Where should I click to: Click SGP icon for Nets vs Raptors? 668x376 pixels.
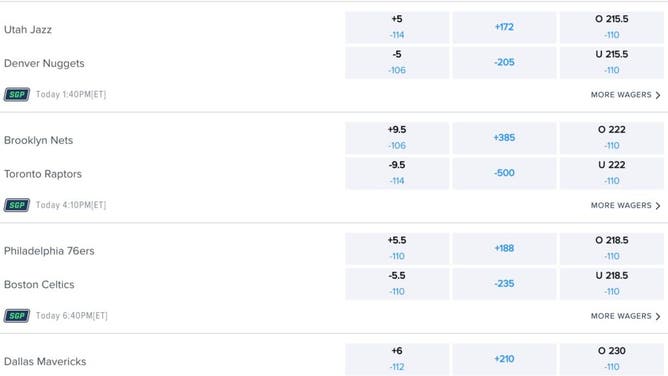(17, 205)
